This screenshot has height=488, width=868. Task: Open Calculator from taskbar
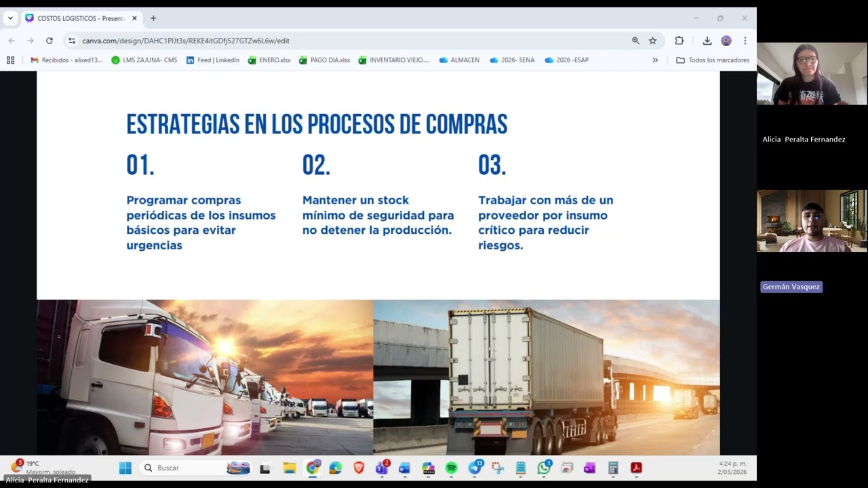click(x=613, y=468)
